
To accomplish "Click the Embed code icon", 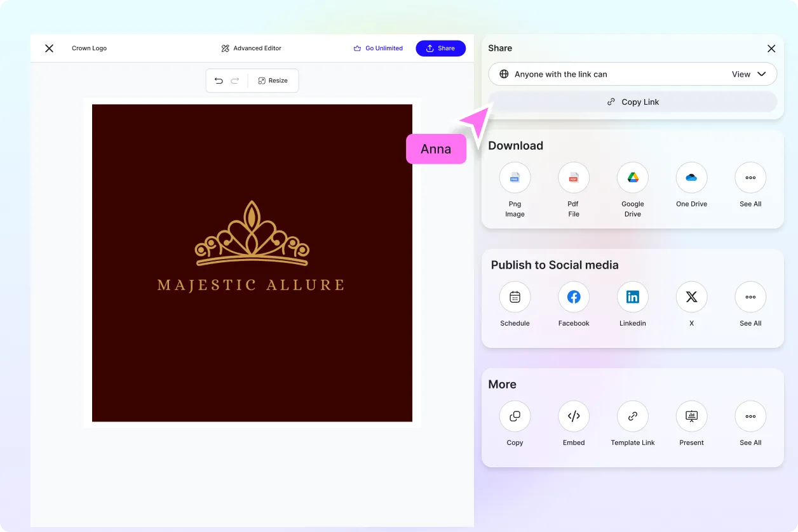I will coord(574,416).
